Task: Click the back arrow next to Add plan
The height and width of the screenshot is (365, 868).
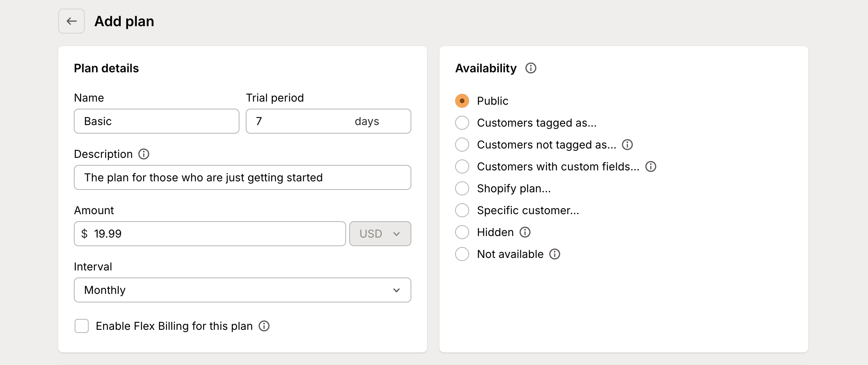Action: (x=71, y=21)
